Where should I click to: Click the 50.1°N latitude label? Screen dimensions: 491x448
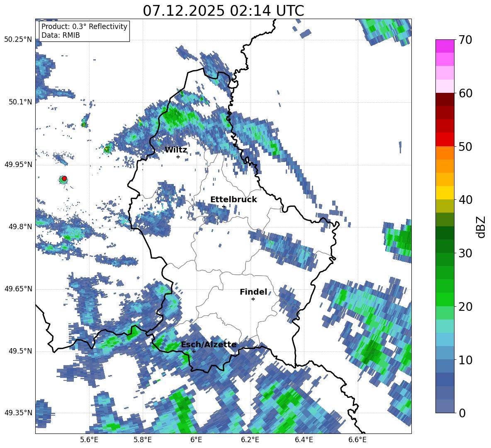pos(20,102)
